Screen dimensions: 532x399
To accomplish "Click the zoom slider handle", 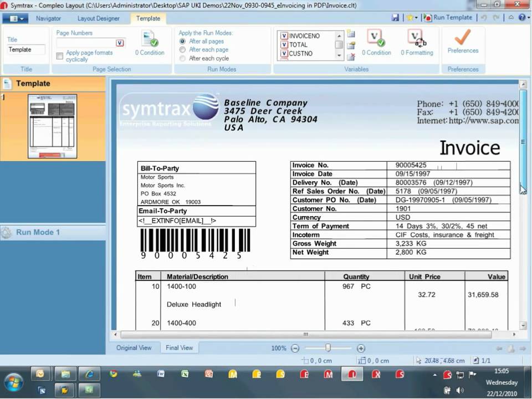I will (328, 348).
